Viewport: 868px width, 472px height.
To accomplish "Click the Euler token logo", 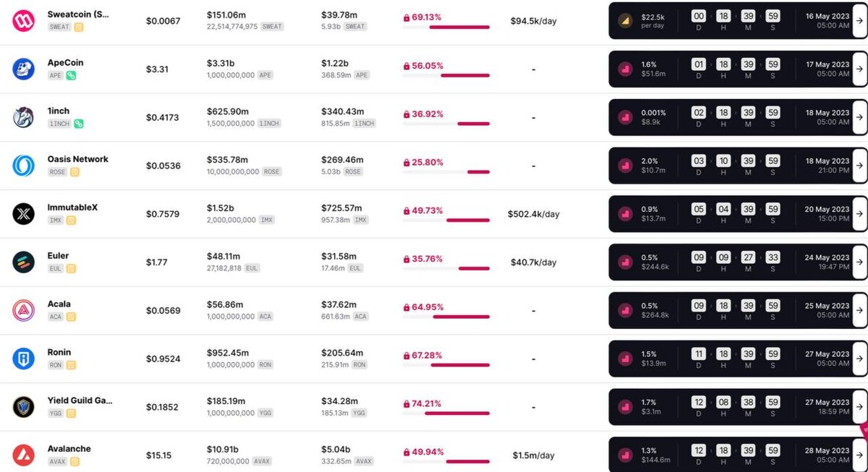I will click(x=24, y=262).
